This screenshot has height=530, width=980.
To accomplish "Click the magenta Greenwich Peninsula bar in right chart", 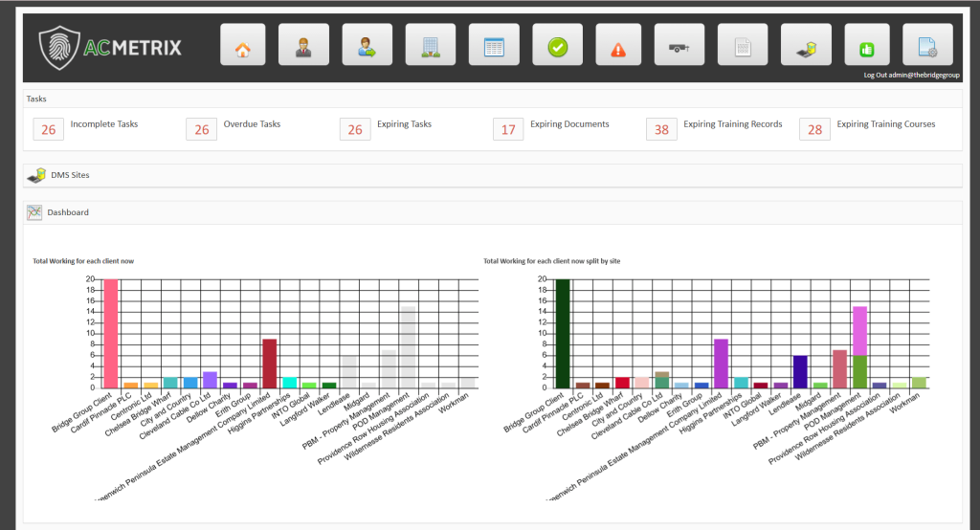I will [722, 364].
